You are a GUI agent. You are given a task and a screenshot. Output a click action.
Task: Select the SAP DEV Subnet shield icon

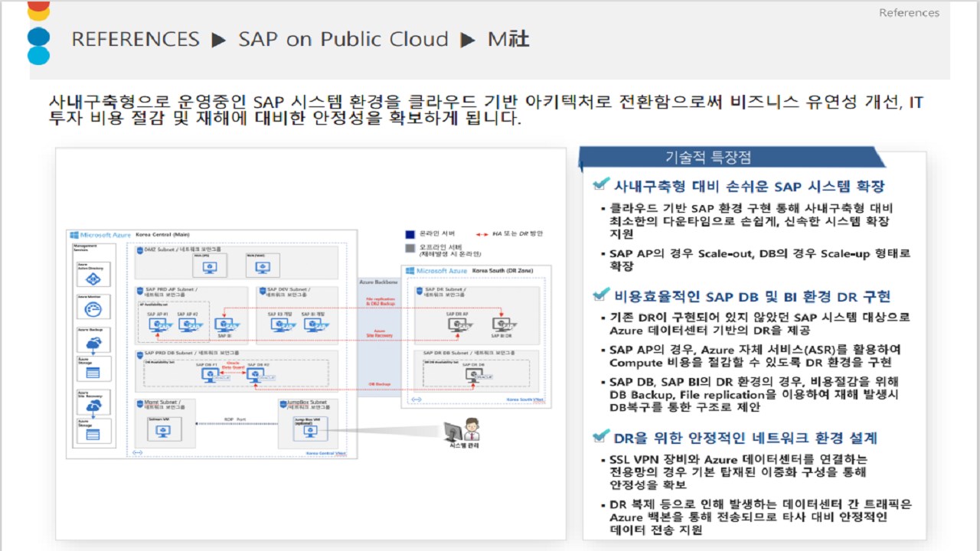263,292
